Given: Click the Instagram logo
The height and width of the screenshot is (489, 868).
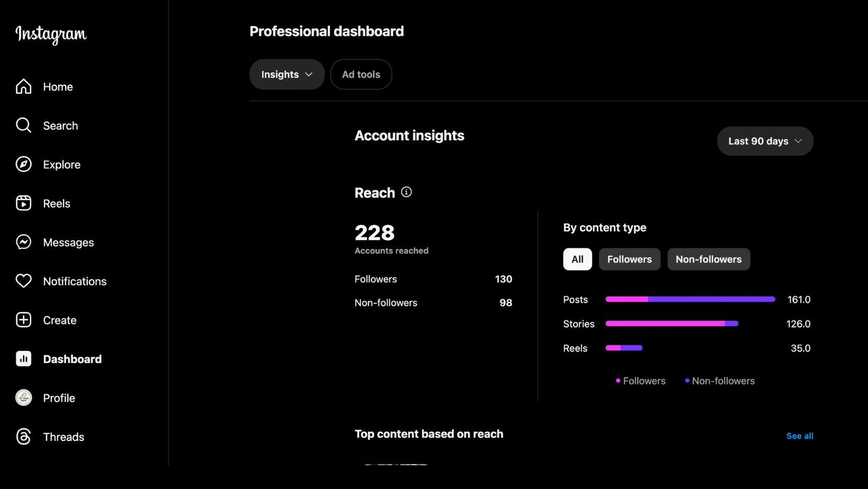Looking at the screenshot, I should (x=51, y=34).
